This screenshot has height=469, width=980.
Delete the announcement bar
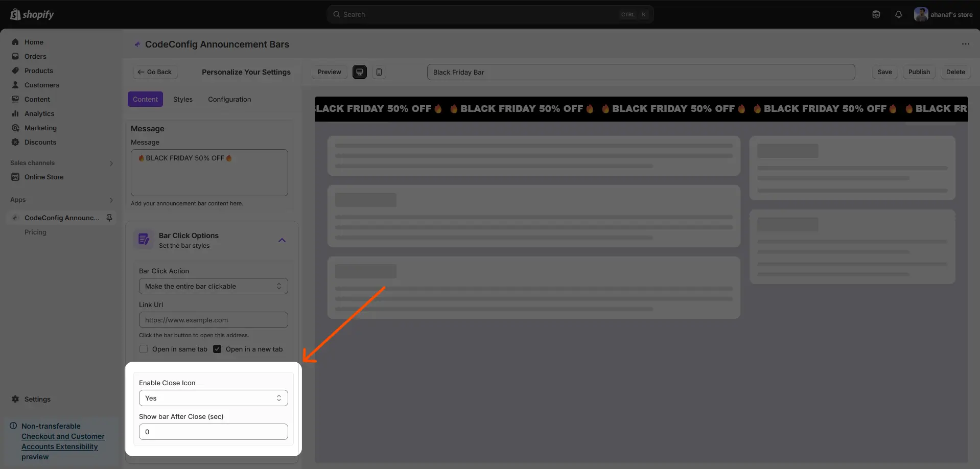click(x=955, y=72)
